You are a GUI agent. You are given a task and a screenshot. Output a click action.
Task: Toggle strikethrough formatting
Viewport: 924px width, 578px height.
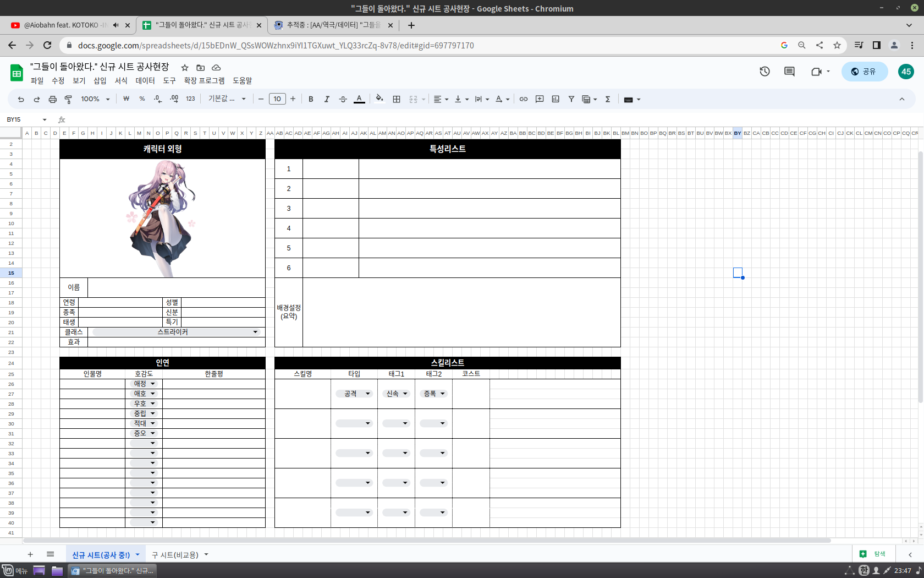pos(343,99)
